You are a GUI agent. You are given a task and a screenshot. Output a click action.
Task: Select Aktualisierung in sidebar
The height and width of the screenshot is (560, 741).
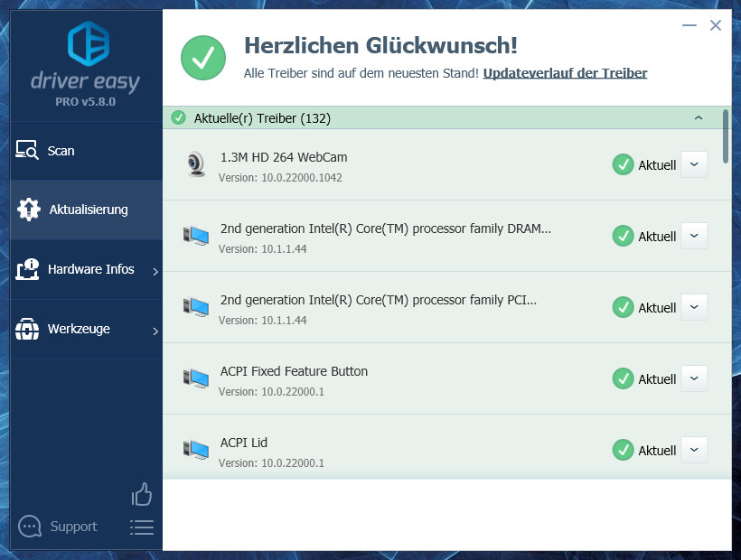[x=87, y=210]
